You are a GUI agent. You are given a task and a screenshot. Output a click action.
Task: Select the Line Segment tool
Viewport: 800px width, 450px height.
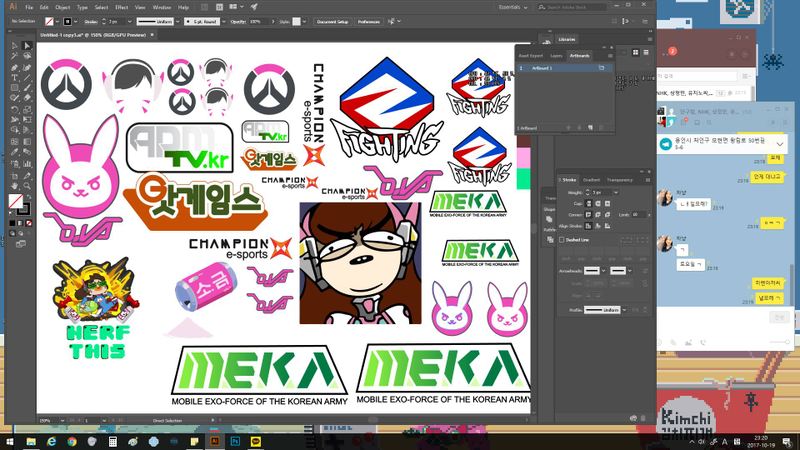(x=27, y=78)
